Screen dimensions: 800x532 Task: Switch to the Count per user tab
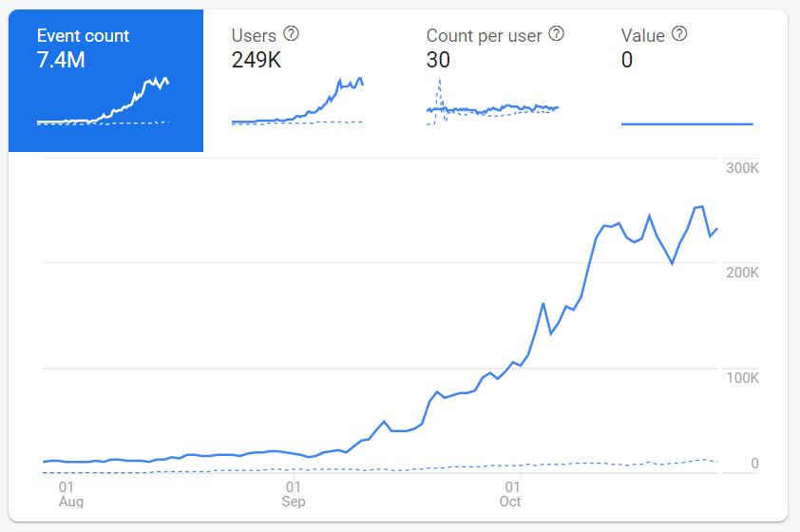click(495, 81)
